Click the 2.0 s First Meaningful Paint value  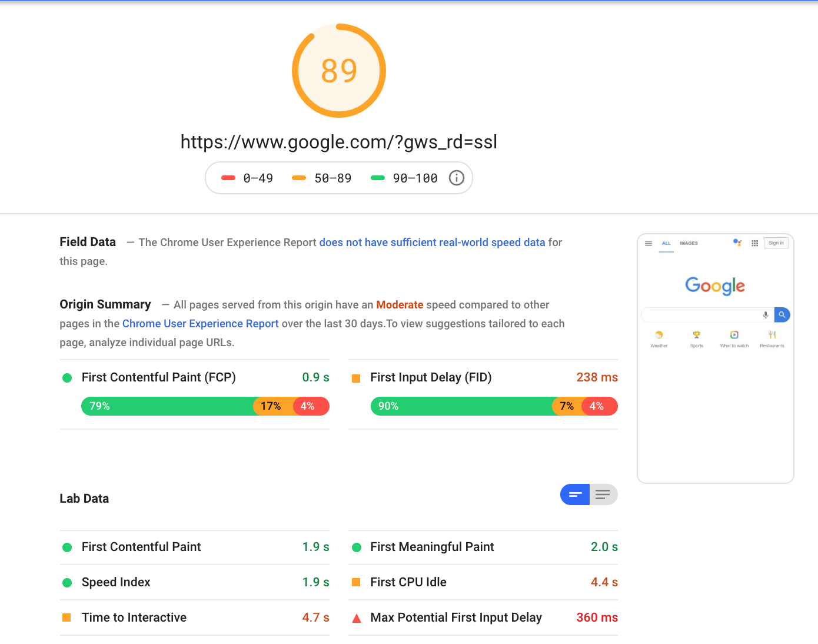pos(604,547)
